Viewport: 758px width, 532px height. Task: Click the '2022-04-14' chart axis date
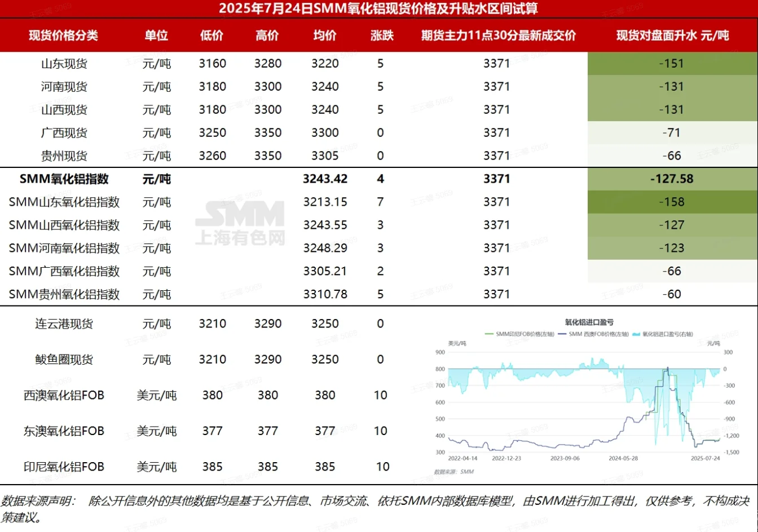[x=462, y=459]
